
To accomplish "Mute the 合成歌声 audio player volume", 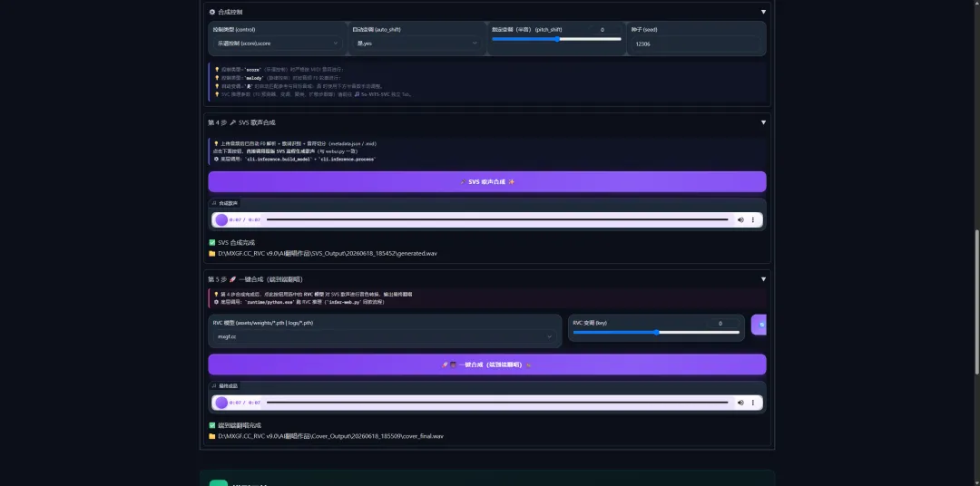I will pyautogui.click(x=740, y=220).
